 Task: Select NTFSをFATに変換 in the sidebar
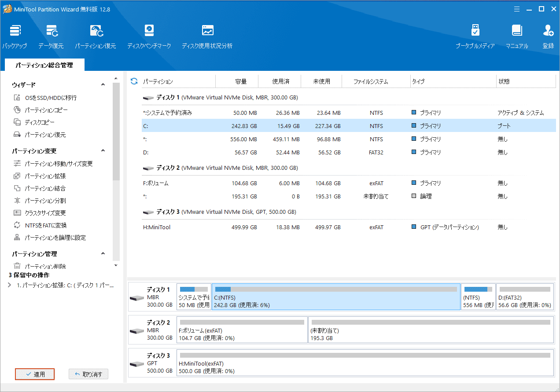[x=40, y=225]
